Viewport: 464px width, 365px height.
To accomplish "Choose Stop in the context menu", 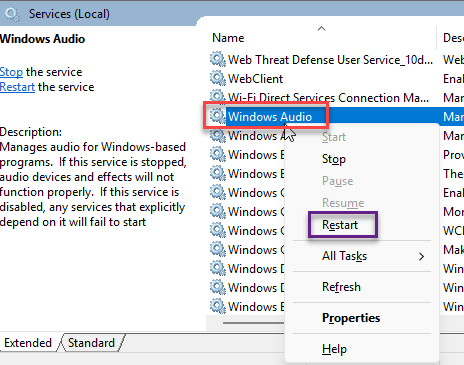I will coord(334,159).
